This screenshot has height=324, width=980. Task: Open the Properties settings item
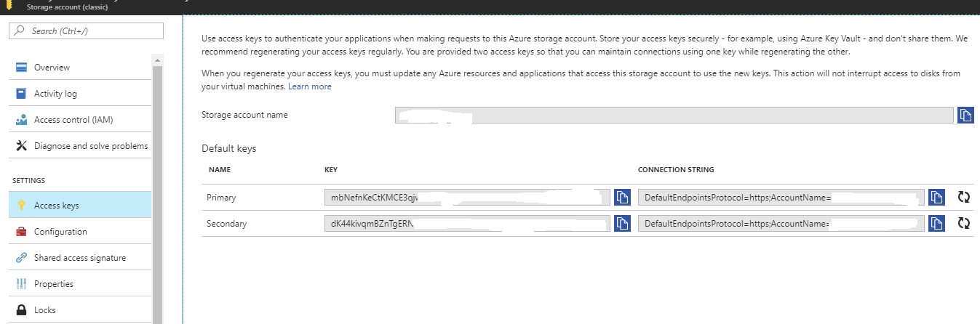pos(80,284)
